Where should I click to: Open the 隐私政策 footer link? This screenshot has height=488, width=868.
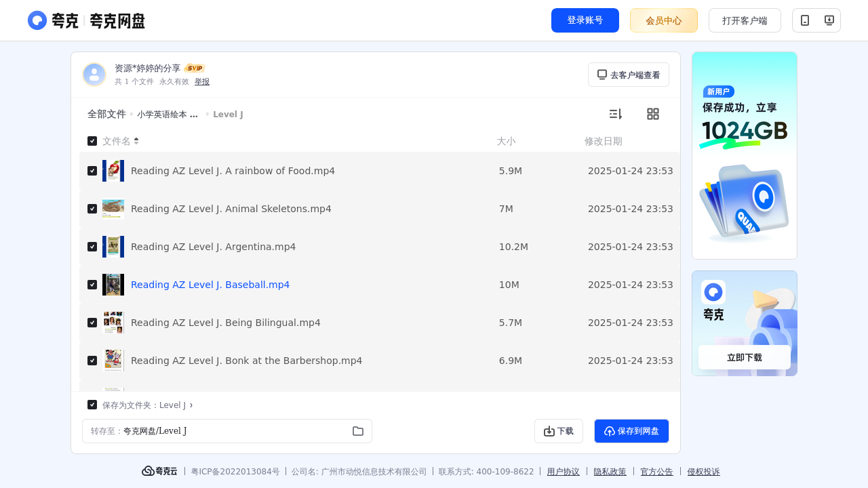610,472
